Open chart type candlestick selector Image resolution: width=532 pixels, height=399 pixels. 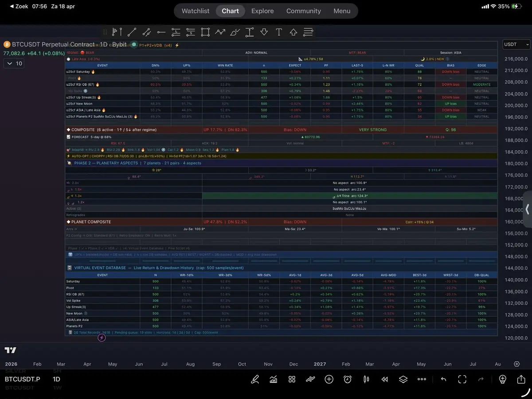click(x=366, y=379)
